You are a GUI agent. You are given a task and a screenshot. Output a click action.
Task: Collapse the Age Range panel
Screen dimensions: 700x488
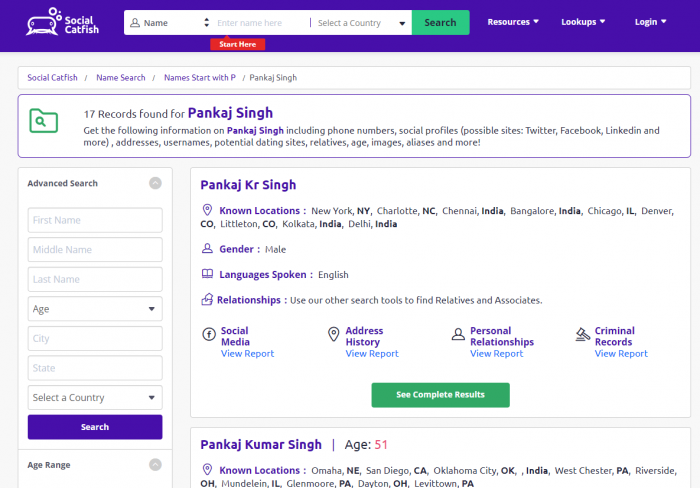click(155, 465)
